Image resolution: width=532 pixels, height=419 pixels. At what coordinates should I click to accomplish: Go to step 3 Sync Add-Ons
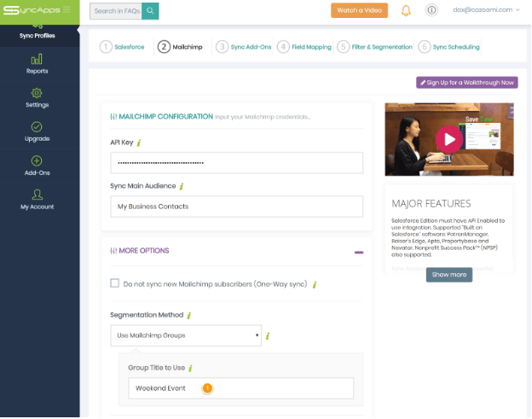click(244, 47)
